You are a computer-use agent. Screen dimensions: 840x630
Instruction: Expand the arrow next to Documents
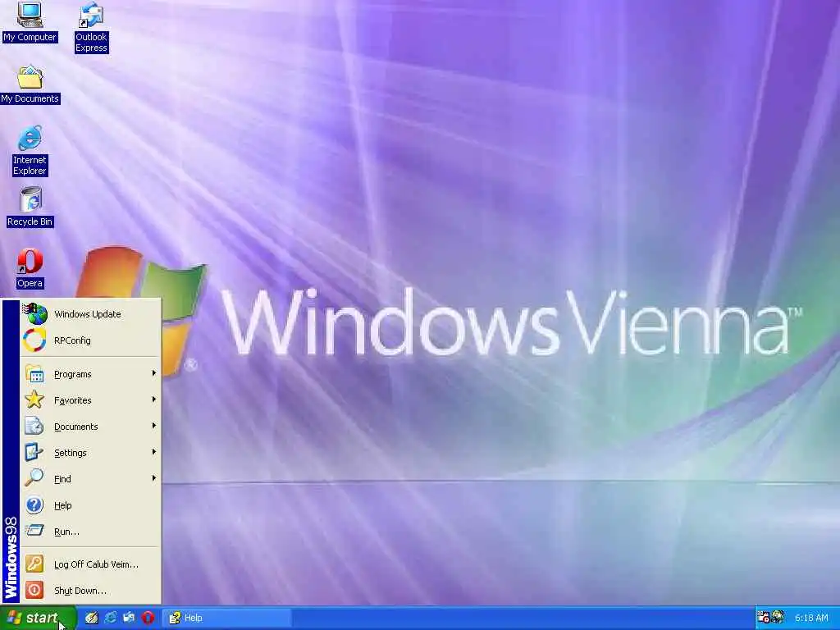pos(153,426)
